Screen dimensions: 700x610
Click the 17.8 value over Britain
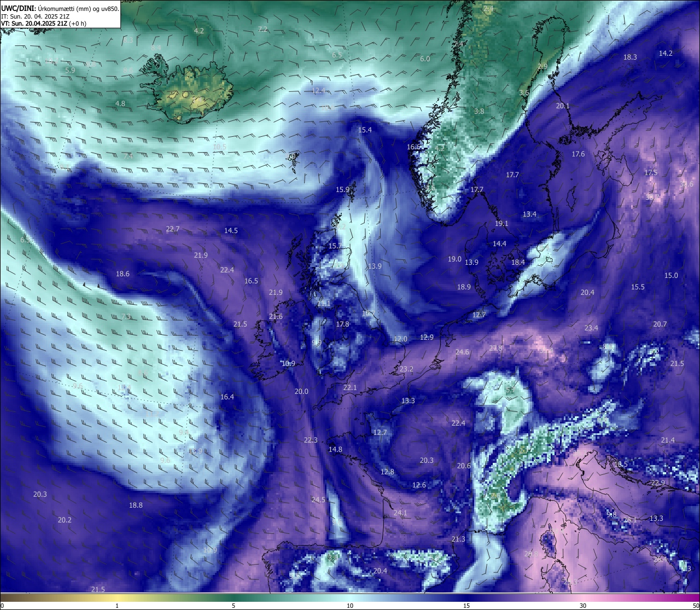(x=342, y=324)
